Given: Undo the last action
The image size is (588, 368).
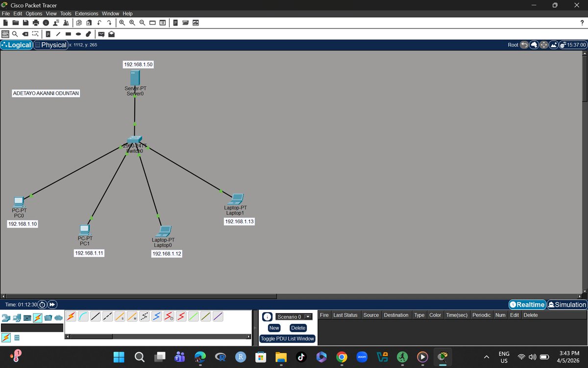Looking at the screenshot, I should [x=99, y=23].
